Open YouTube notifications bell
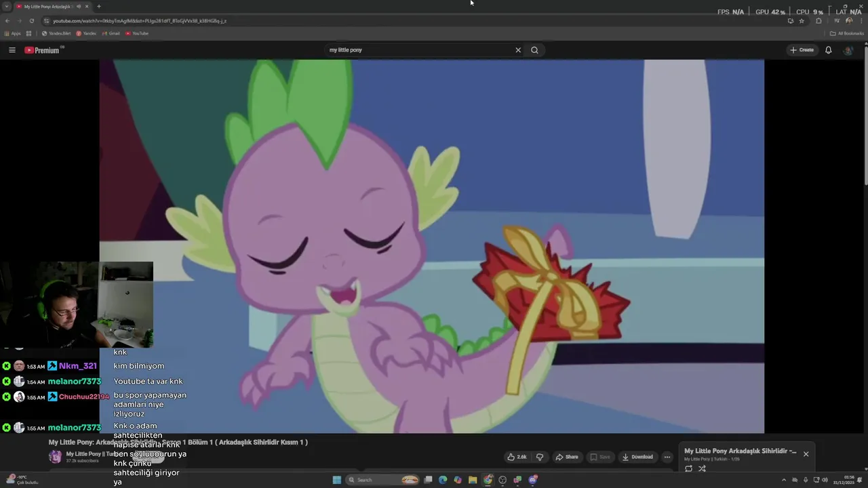 pyautogui.click(x=828, y=50)
